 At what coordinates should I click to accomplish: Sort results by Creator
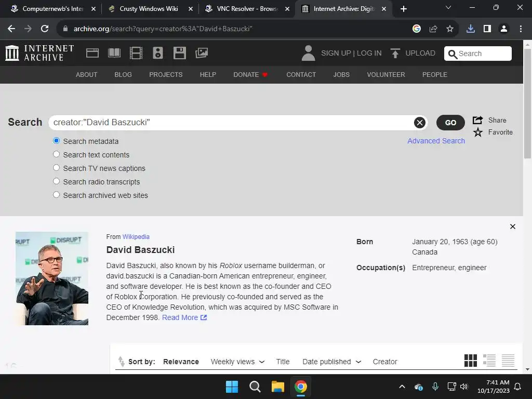click(385, 362)
